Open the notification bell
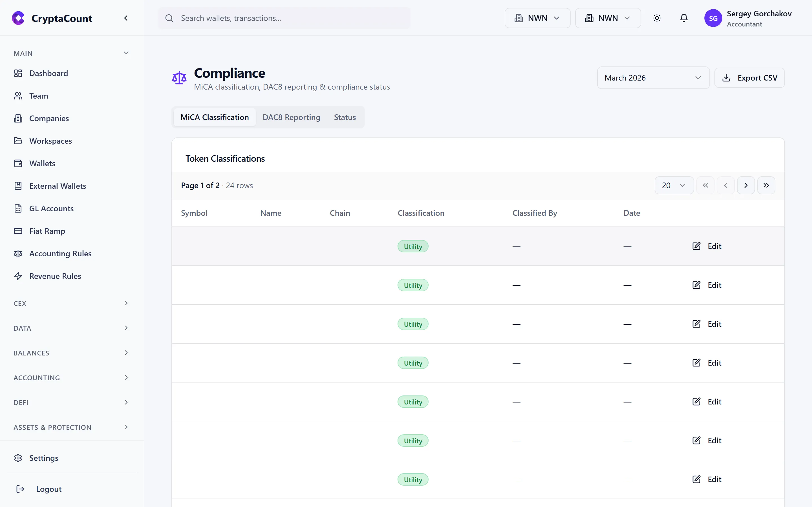812x507 pixels. (x=684, y=18)
